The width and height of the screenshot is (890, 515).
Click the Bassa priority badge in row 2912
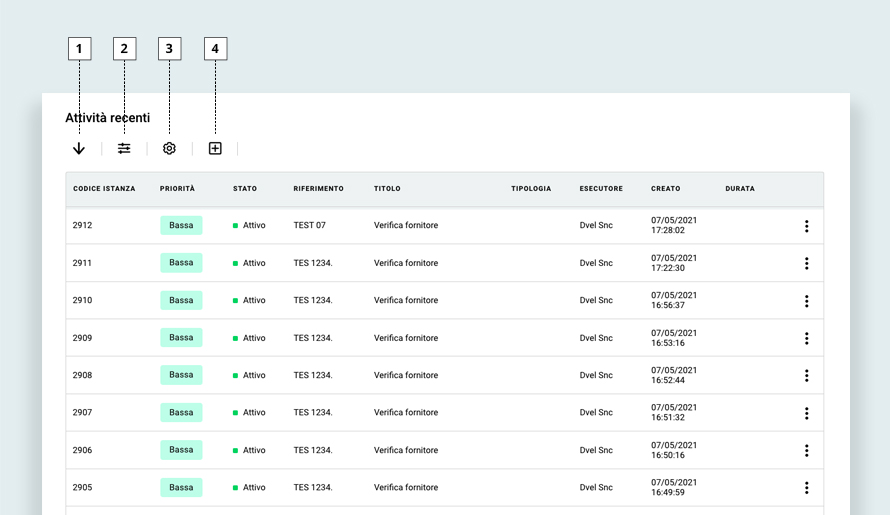pyautogui.click(x=181, y=225)
